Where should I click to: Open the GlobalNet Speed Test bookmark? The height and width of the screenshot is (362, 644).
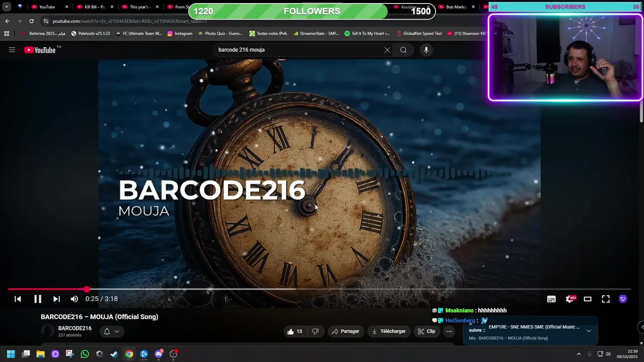pos(419,34)
